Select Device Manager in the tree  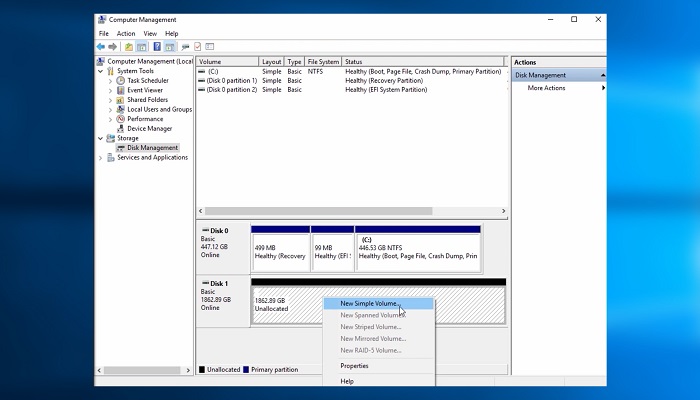150,129
